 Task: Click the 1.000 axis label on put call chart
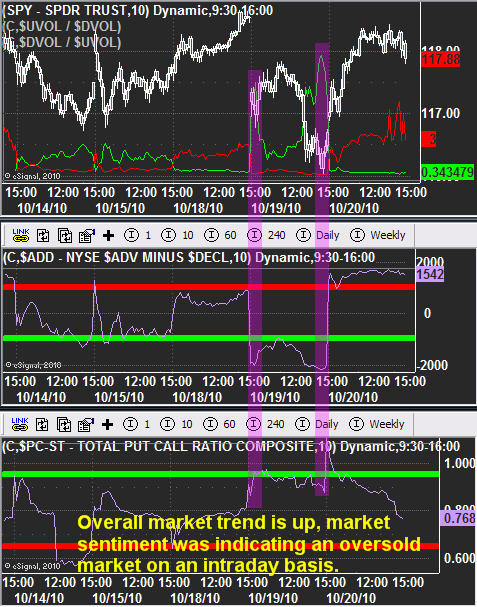pyautogui.click(x=459, y=463)
